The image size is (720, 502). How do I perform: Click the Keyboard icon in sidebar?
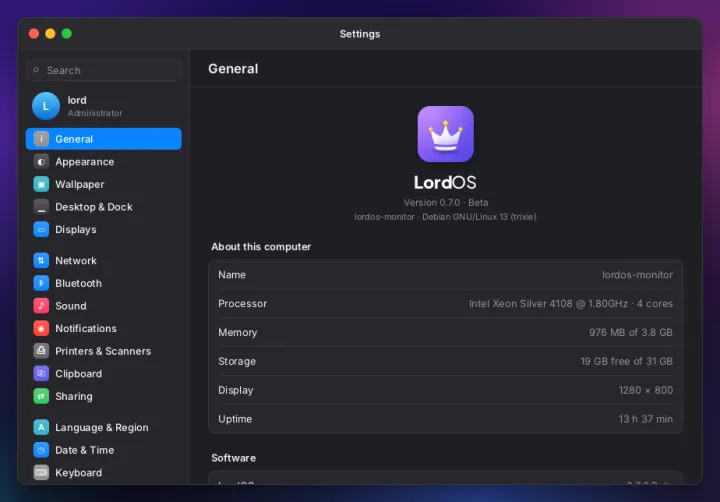pos(41,473)
